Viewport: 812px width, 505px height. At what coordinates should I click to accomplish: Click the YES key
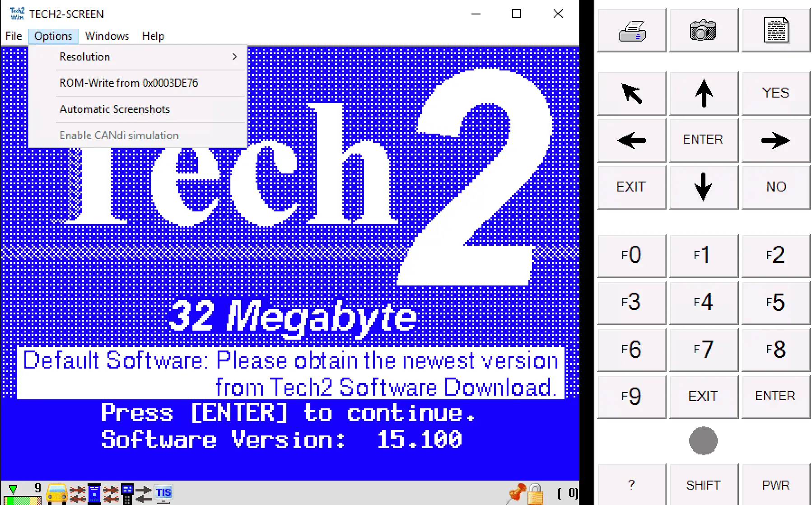point(776,93)
